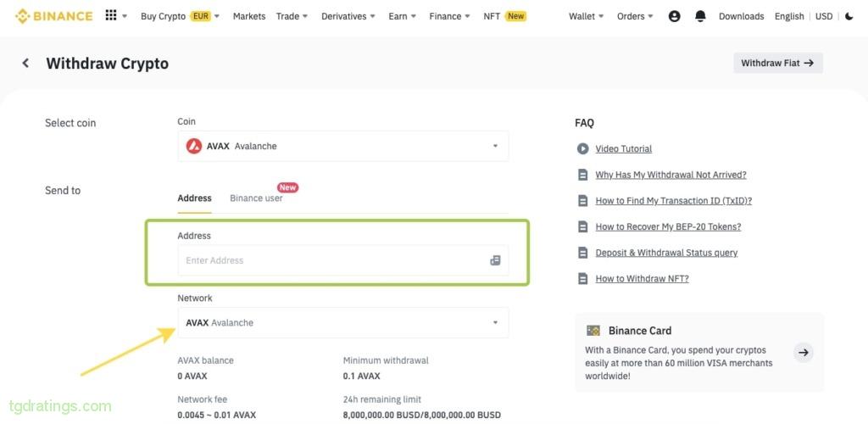This screenshot has width=868, height=424.
Task: Toggle dark mode moon icon
Action: (849, 17)
